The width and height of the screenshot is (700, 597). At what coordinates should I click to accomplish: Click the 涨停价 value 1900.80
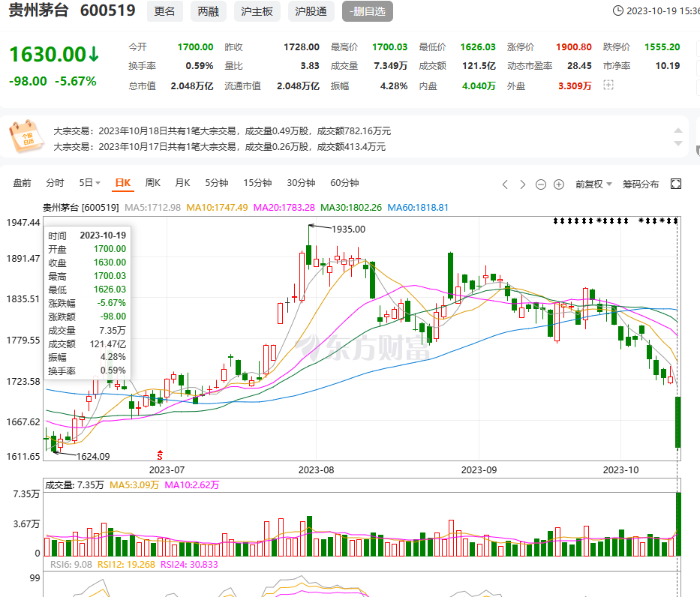tap(574, 46)
